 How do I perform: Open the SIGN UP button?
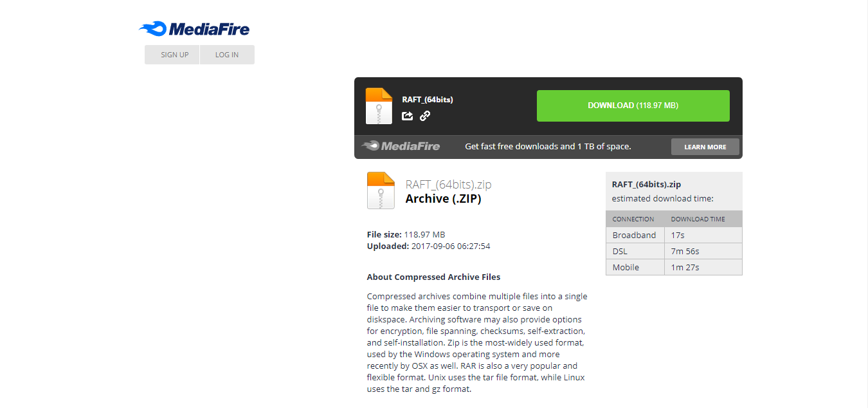(172, 55)
